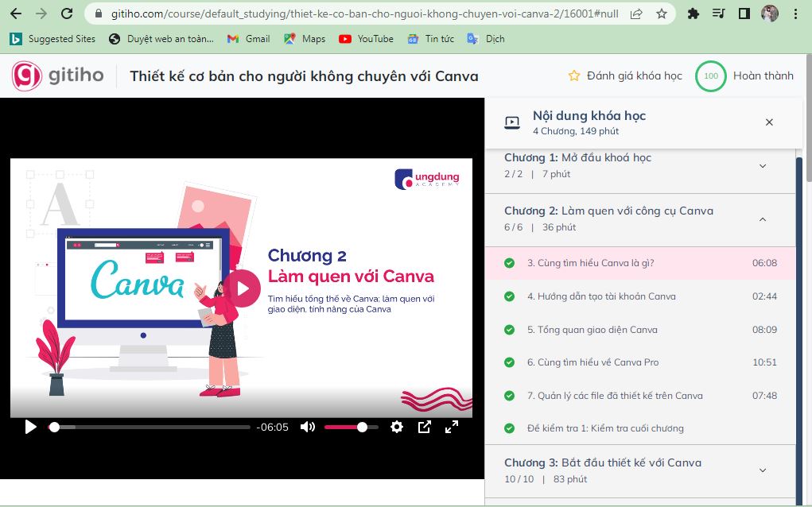Click the completed checkmark for lesson 3

[x=510, y=263]
